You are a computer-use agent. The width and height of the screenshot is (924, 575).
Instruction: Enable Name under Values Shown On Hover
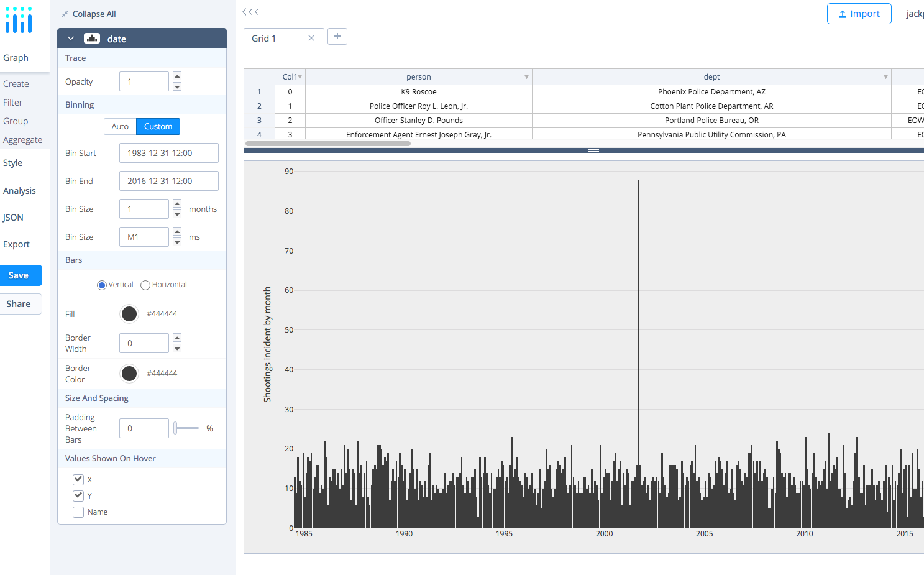point(78,512)
